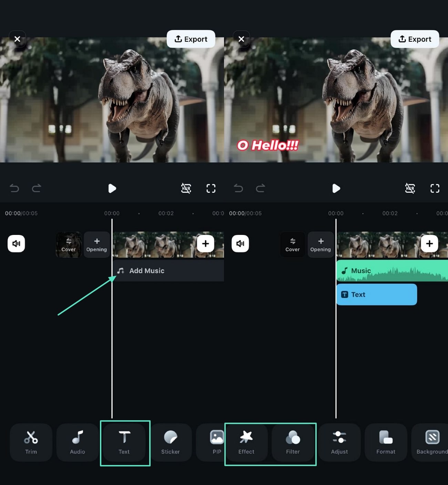This screenshot has height=485, width=448.
Task: Toggle the HD resolution setting
Action: point(186,188)
